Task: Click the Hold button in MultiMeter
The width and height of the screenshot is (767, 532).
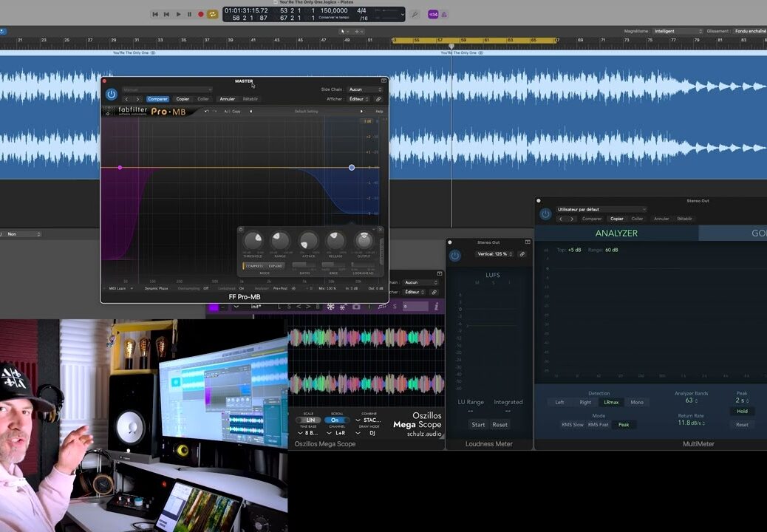Action: point(742,412)
